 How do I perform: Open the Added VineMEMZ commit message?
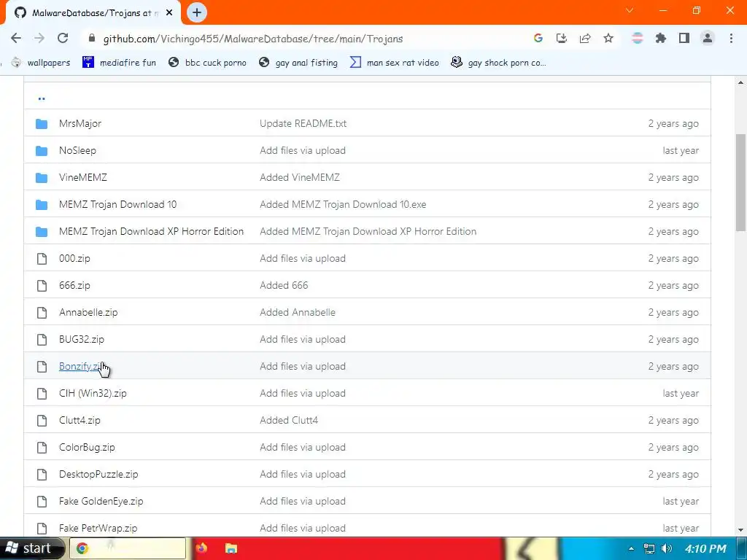tap(300, 178)
